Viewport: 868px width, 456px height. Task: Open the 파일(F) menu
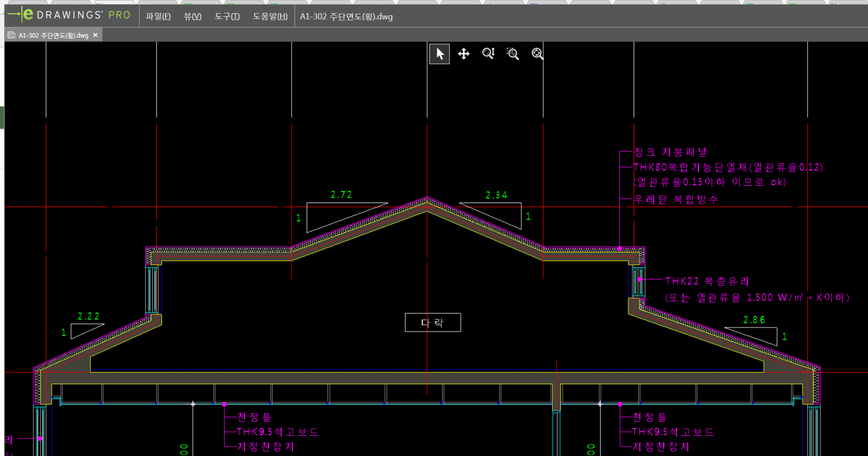(158, 16)
